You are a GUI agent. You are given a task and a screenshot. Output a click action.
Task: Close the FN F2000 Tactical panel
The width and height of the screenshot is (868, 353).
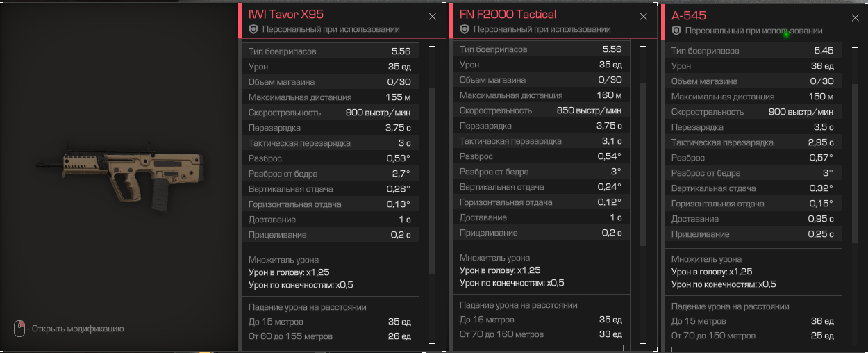(x=644, y=16)
